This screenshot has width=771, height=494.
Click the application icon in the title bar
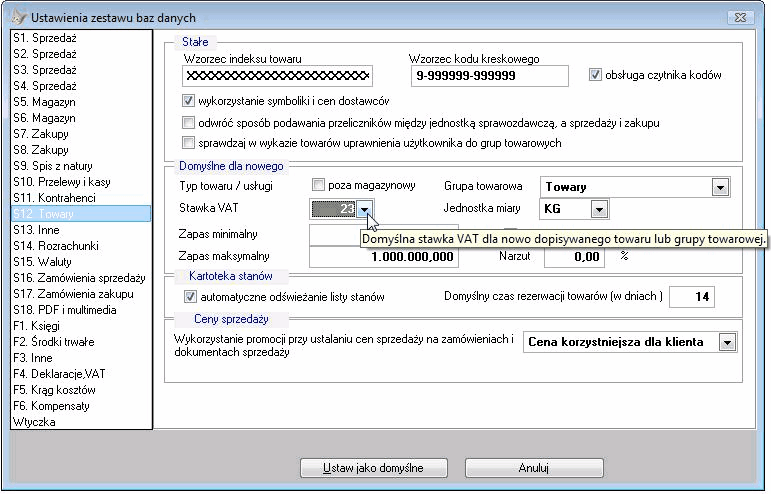19,17
